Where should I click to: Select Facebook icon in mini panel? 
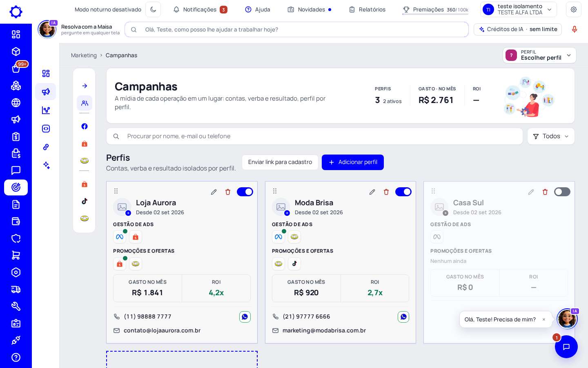point(85,126)
